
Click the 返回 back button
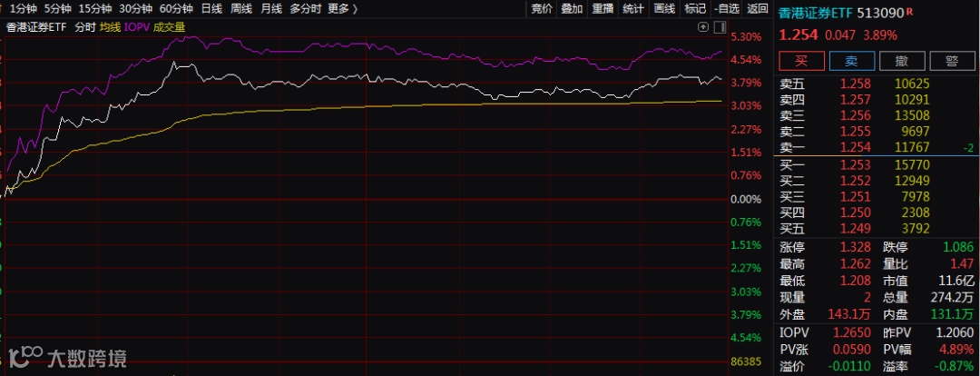[x=757, y=9]
